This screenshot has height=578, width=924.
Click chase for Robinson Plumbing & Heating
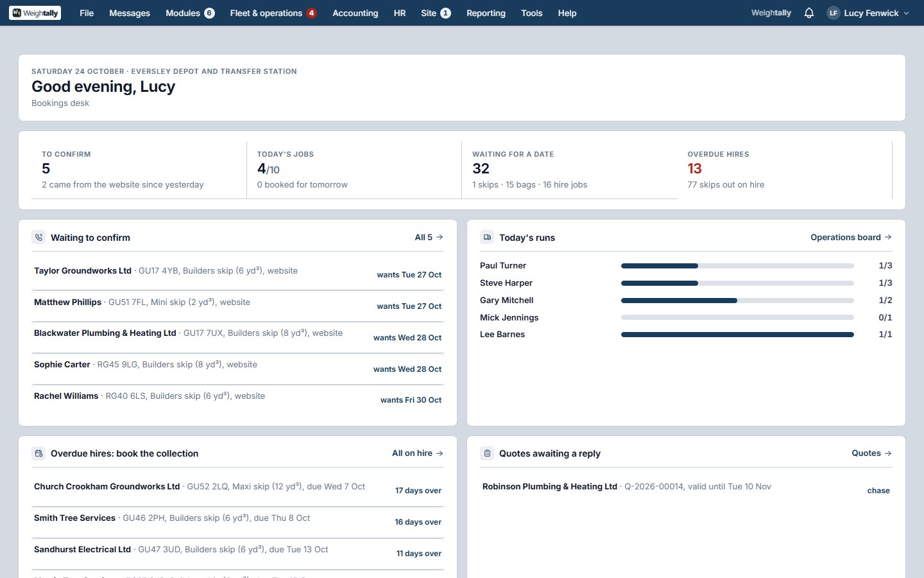click(878, 491)
